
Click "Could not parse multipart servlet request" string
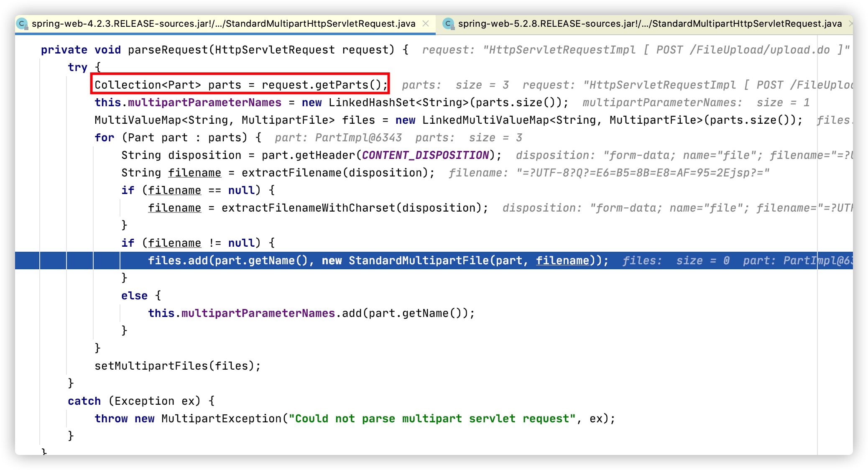(x=432, y=419)
